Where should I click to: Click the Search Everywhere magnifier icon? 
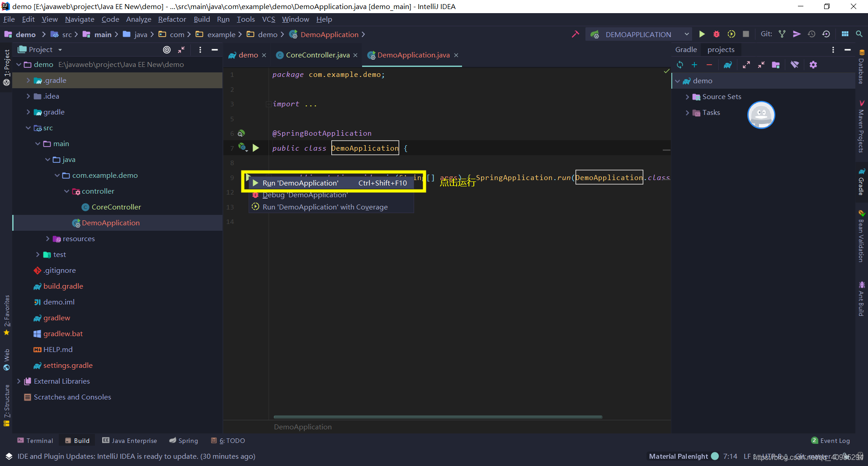coord(859,34)
